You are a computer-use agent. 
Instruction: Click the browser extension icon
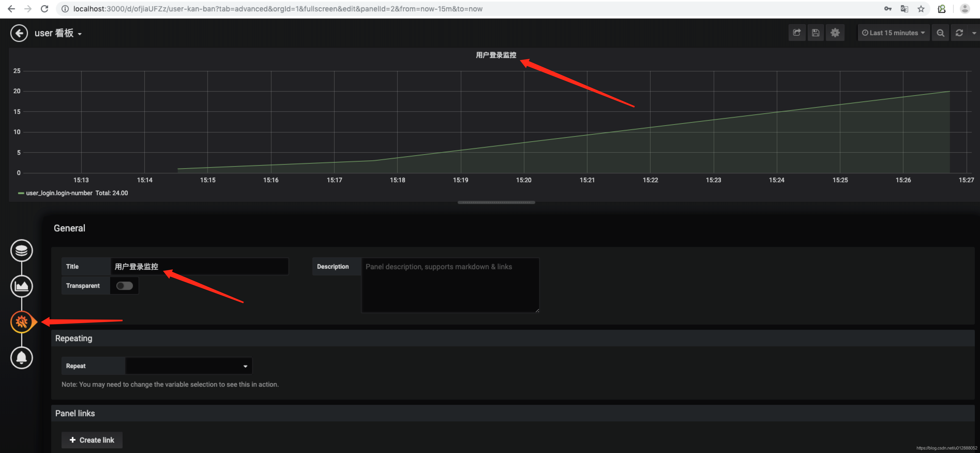click(941, 9)
